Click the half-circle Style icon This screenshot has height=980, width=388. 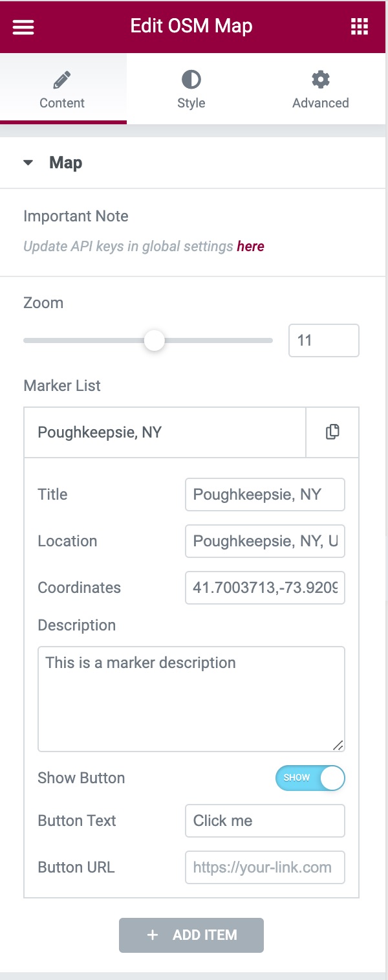(191, 80)
